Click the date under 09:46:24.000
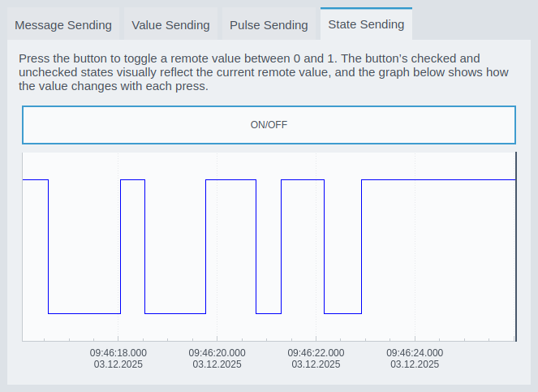The width and height of the screenshot is (538, 392). [x=415, y=365]
